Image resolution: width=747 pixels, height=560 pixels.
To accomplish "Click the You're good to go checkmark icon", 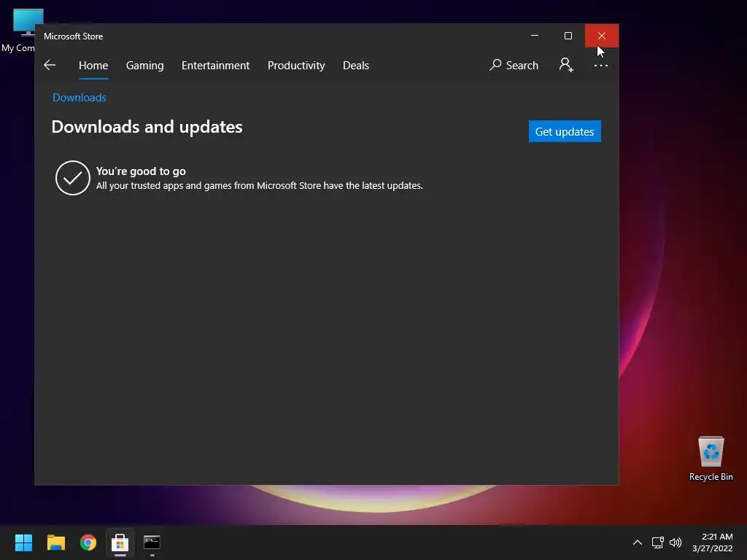I will pos(73,178).
